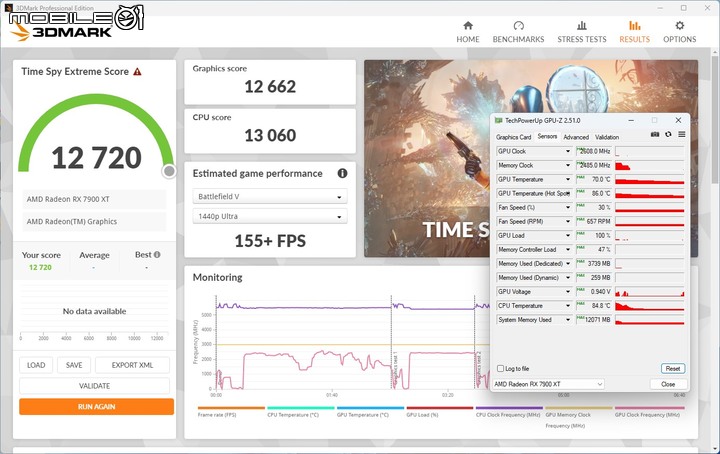Expand the CPU Temperature sensor dropdown
The image size is (720, 454).
[568, 306]
